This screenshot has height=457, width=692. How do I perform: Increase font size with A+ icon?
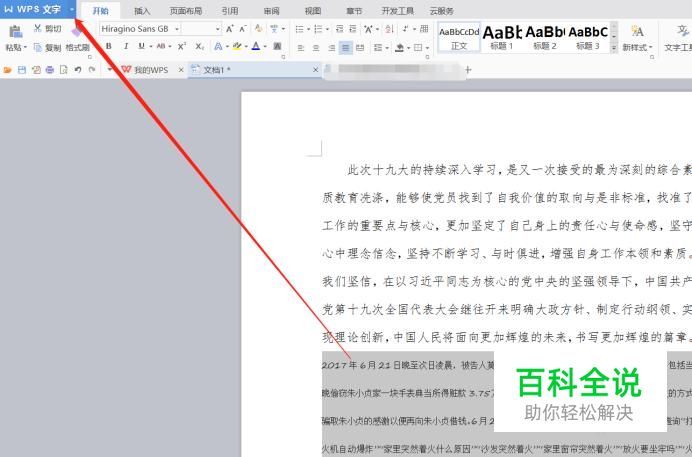click(229, 29)
